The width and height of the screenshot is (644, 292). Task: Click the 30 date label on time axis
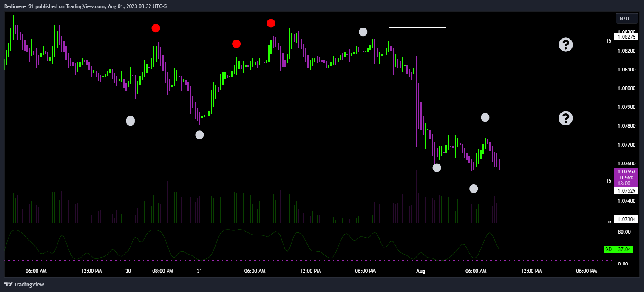point(128,271)
